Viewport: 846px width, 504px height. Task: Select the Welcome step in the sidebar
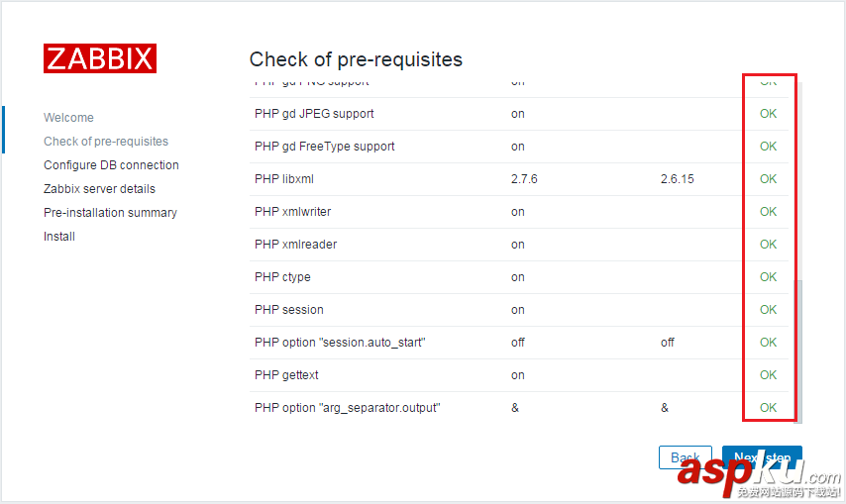(68, 118)
